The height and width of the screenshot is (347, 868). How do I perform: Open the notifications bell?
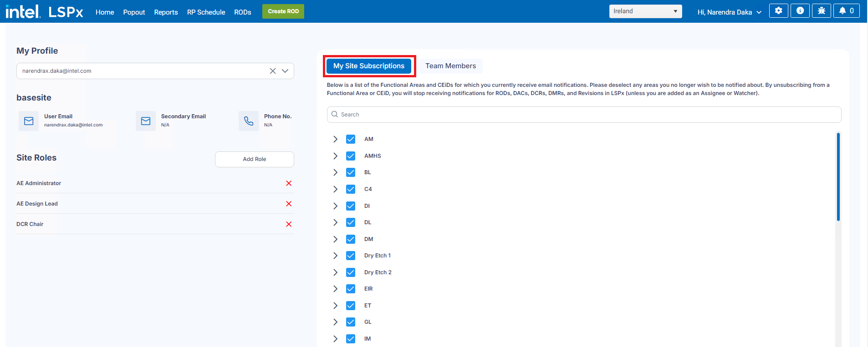coord(846,11)
